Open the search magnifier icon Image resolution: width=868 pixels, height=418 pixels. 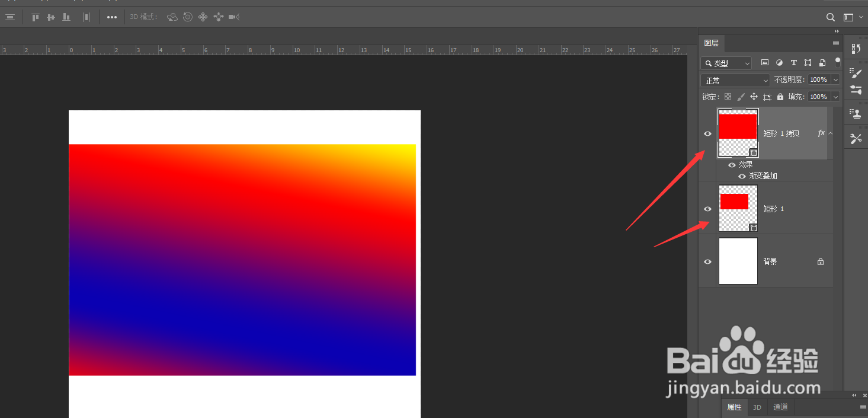tap(831, 17)
